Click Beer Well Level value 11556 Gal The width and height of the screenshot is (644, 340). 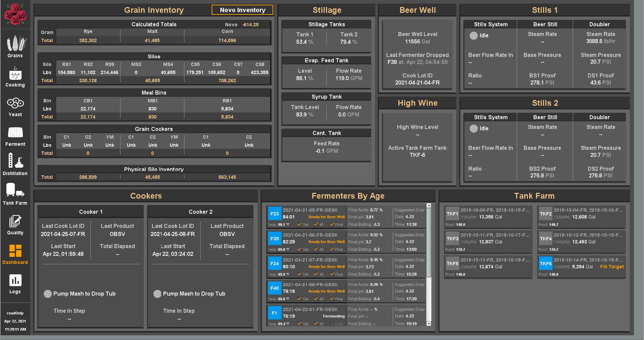click(417, 41)
